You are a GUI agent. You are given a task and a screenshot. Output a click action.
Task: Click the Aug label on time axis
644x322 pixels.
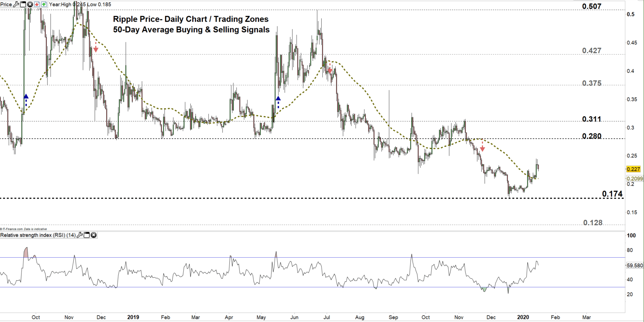tap(360, 317)
